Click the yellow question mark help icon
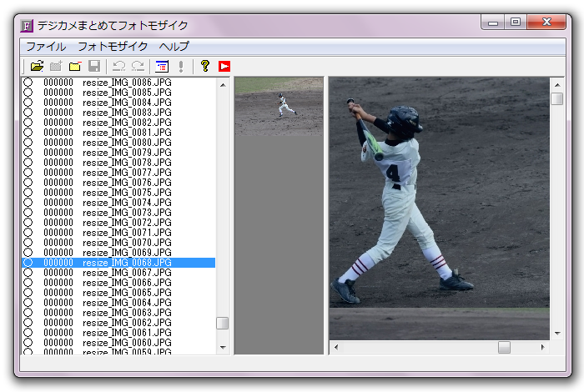The image size is (584, 392). tap(205, 66)
